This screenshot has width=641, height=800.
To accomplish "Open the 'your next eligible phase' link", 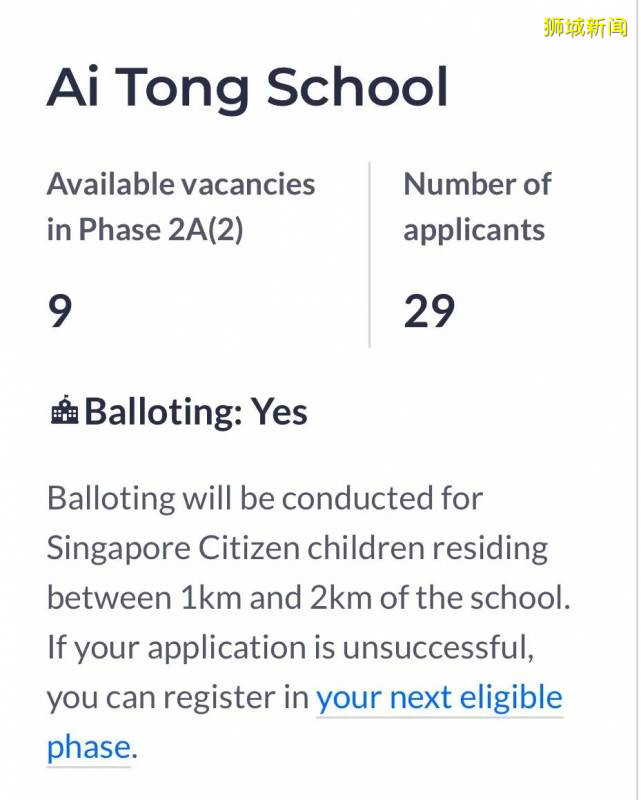I will coord(438,697).
